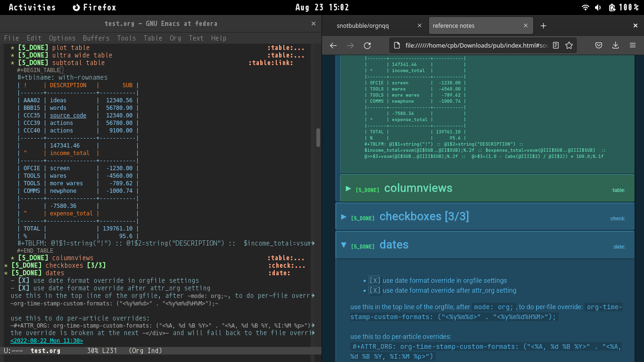The height and width of the screenshot is (362, 644).
Task: Click the :check: tag in browser
Action: (617, 218)
